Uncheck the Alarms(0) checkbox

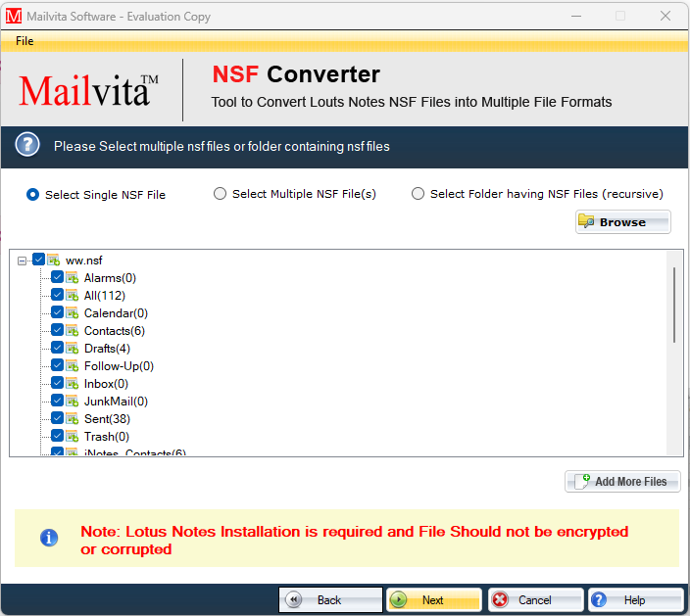57,277
